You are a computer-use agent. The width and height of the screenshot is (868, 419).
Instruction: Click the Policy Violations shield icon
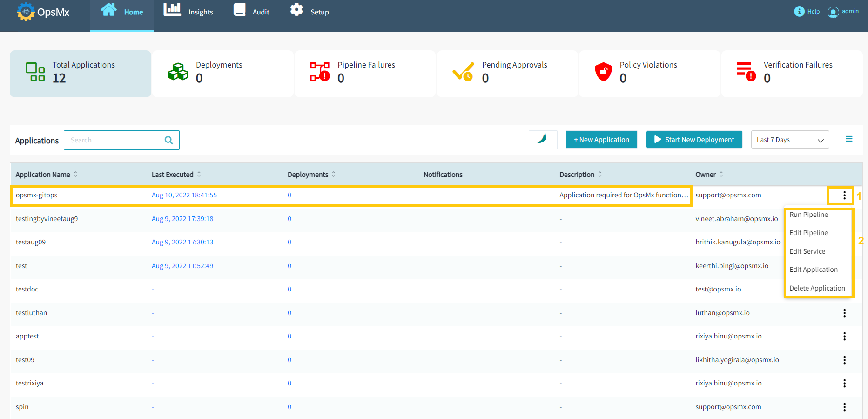click(x=603, y=72)
